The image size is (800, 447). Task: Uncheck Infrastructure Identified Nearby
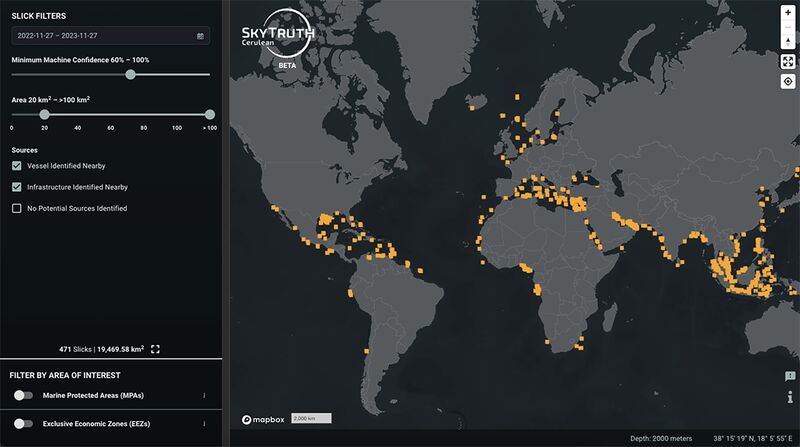17,187
